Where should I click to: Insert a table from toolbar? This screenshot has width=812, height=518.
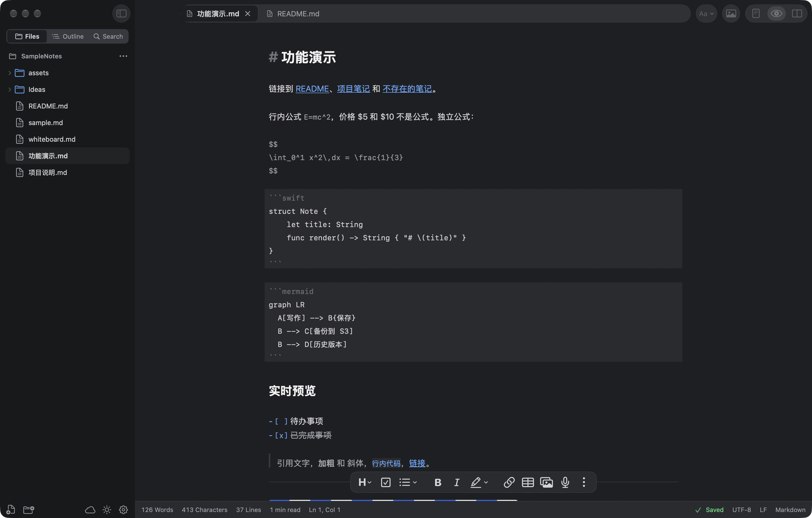pos(528,482)
